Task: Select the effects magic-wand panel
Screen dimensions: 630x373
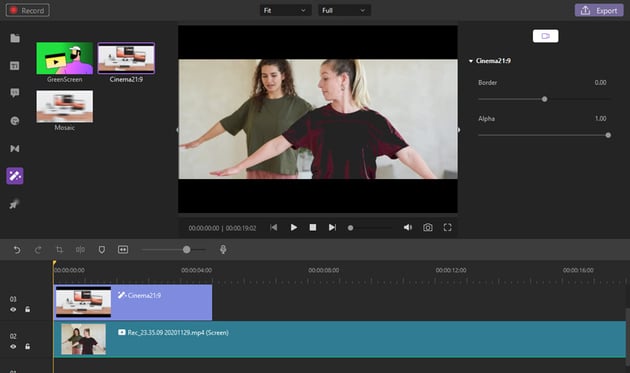Action: tap(15, 176)
